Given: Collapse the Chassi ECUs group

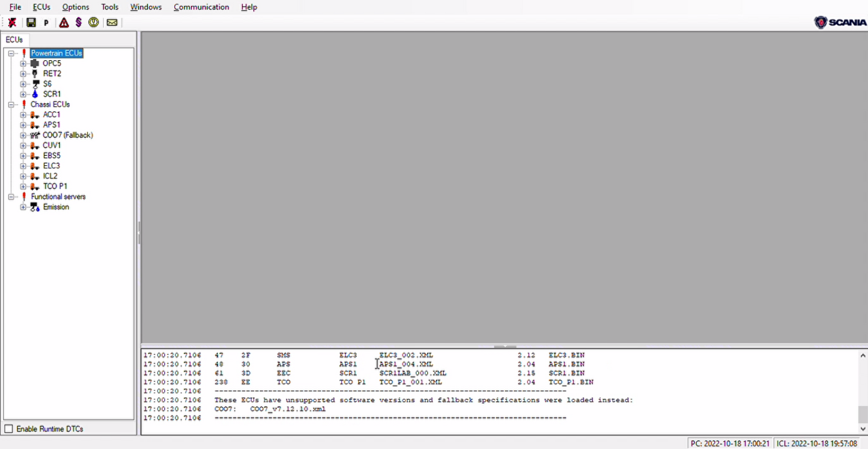Looking at the screenshot, I should pyautogui.click(x=11, y=105).
